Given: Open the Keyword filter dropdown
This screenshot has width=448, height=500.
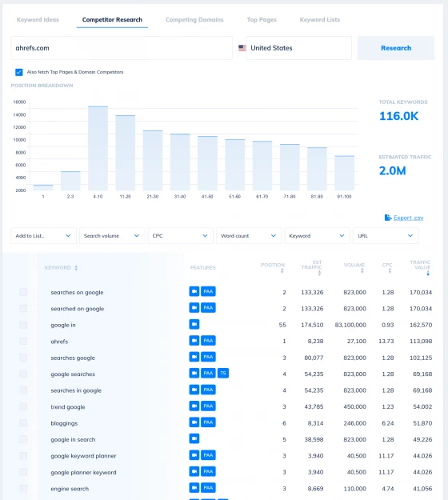Looking at the screenshot, I should [317, 236].
